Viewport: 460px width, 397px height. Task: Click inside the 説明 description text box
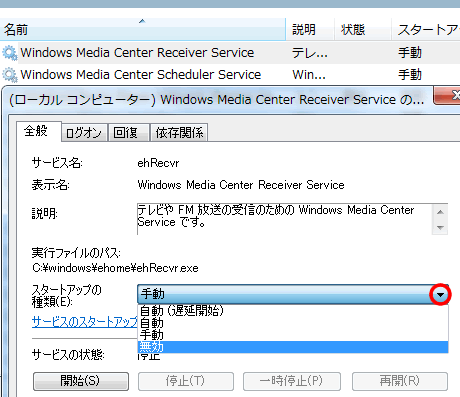284,219
